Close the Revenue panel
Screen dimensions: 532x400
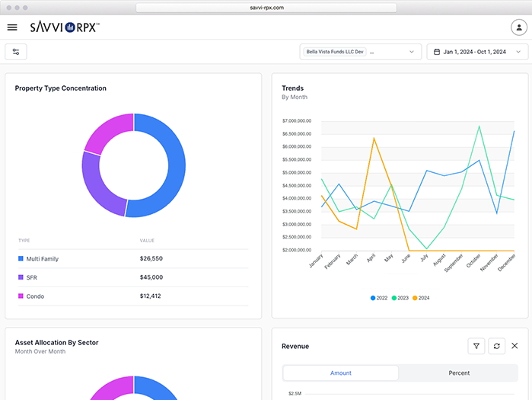pos(514,346)
